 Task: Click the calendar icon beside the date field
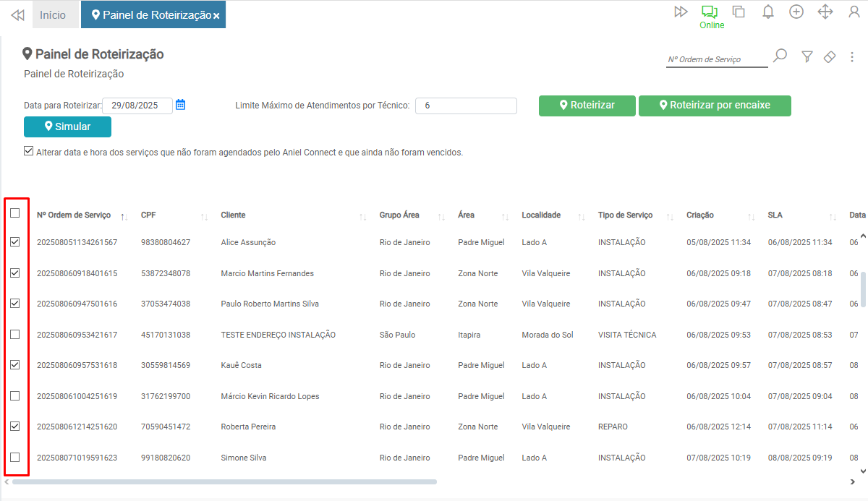tap(181, 105)
